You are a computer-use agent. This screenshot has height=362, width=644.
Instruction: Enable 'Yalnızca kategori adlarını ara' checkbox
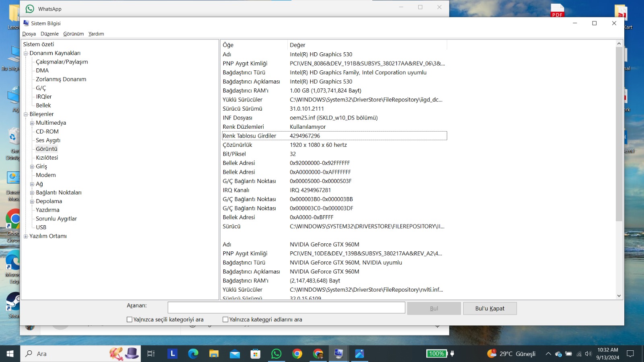[225, 319]
